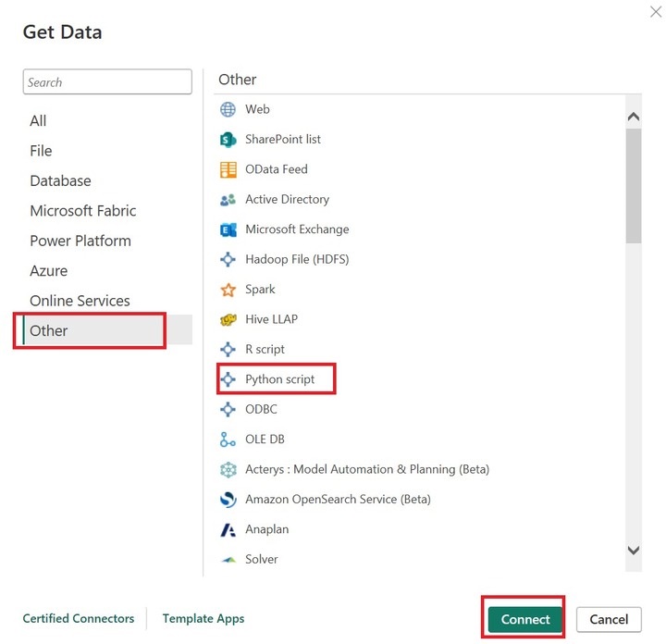This screenshot has height=644, width=666.
Task: Select the Online Services category
Action: 80,301
